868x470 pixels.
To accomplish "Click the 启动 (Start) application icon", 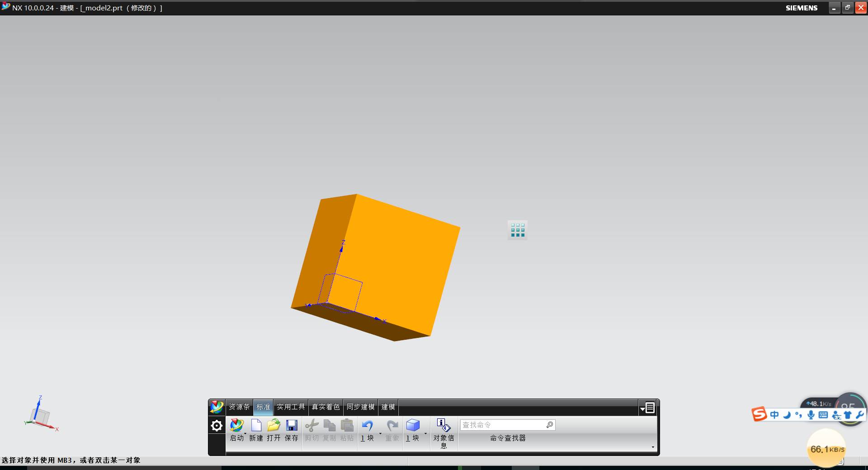I will tap(236, 425).
